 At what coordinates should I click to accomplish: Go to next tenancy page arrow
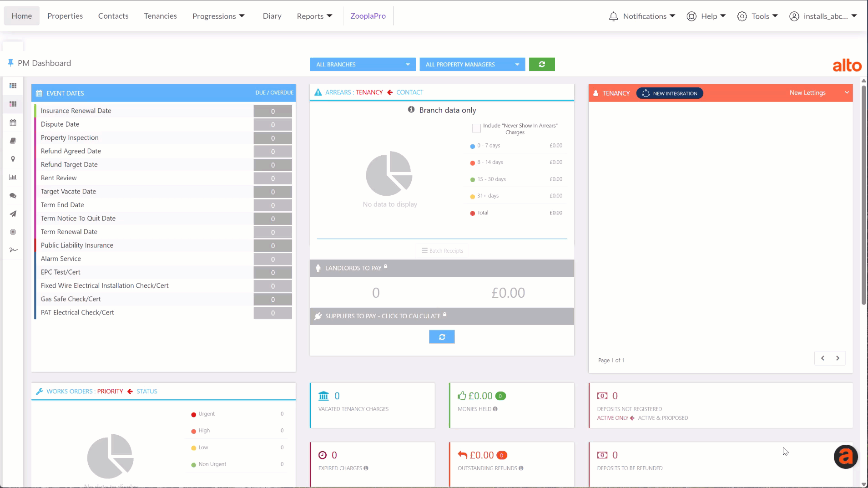tap(838, 358)
